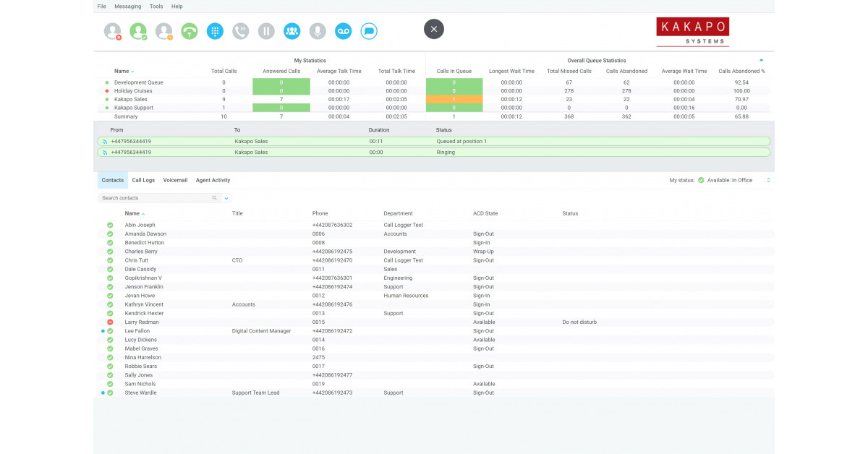Switch to the Call Logs tab
Screen dimensions: 868x454
point(142,180)
